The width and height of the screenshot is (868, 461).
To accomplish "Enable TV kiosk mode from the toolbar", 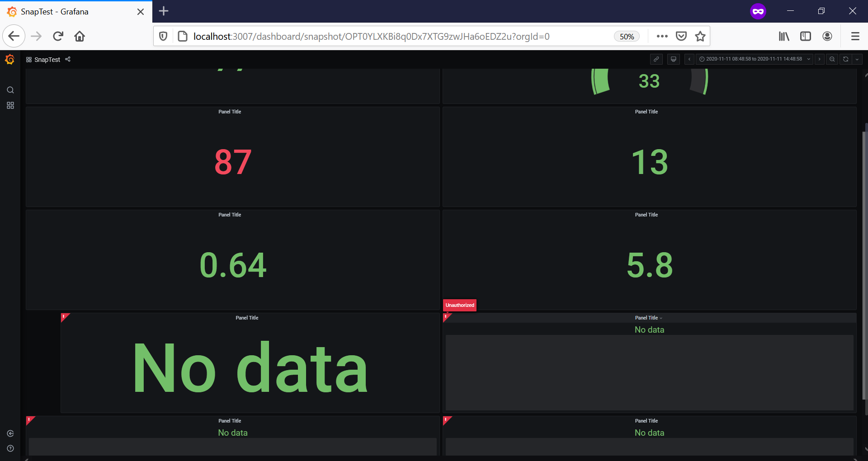I will tap(674, 59).
